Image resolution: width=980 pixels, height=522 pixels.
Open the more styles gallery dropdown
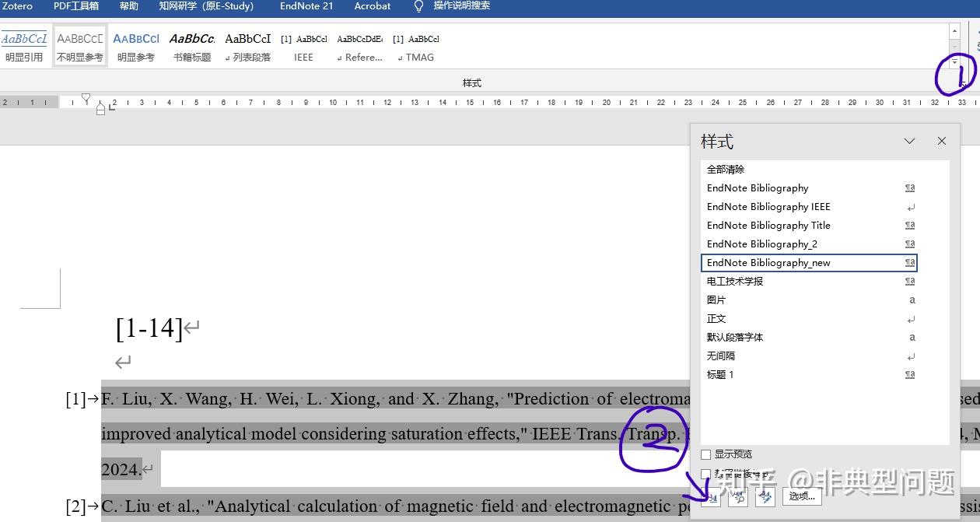(x=954, y=60)
